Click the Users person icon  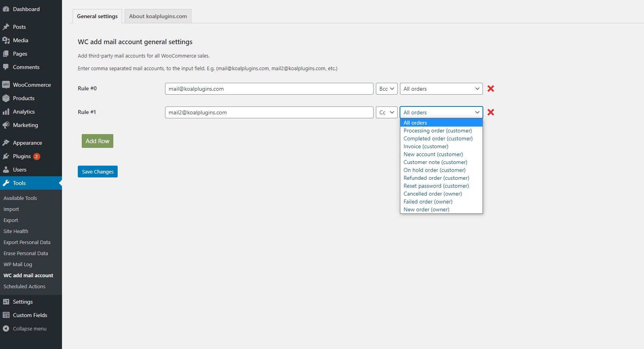coord(6,170)
